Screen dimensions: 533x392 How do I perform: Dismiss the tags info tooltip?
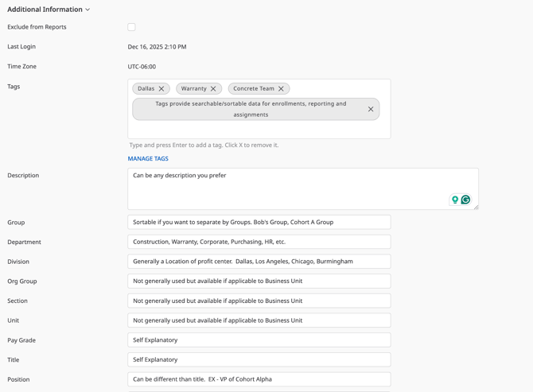pyautogui.click(x=371, y=109)
